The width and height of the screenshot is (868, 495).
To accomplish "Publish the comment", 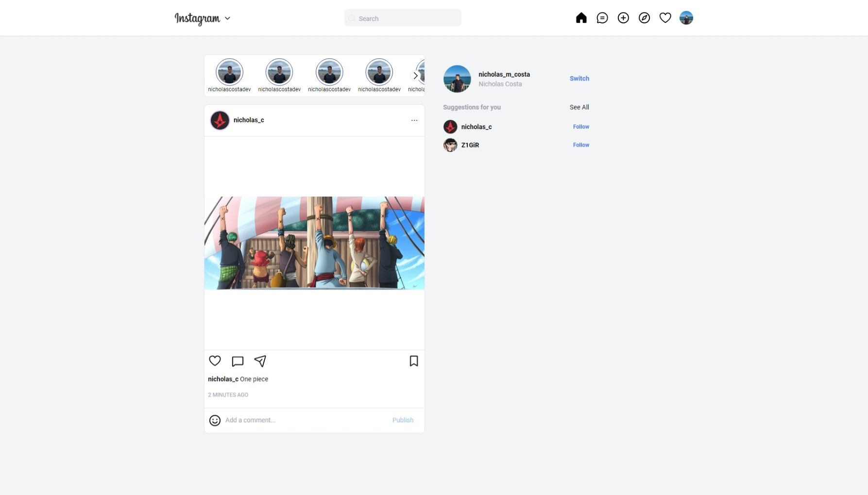I will [x=403, y=420].
